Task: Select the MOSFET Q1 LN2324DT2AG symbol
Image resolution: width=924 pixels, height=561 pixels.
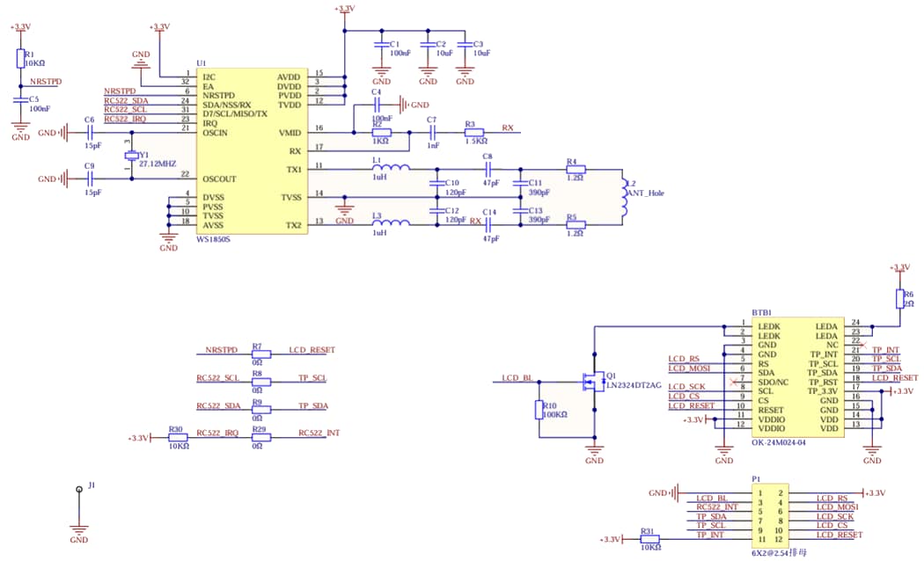Action: (x=591, y=380)
